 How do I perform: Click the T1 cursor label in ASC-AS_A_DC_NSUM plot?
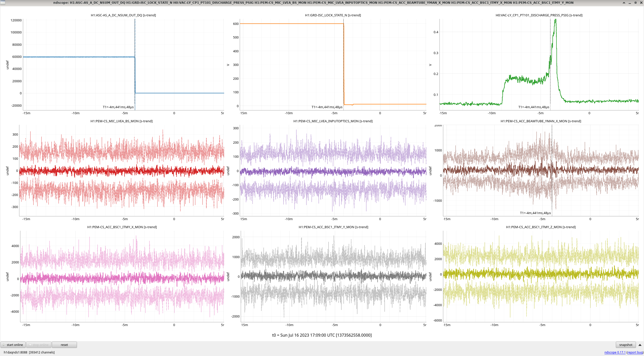(118, 107)
